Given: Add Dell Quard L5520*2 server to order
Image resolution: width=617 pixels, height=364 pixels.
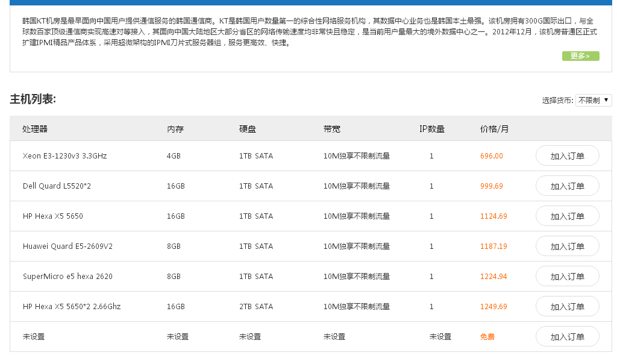Looking at the screenshot, I should 568,186.
